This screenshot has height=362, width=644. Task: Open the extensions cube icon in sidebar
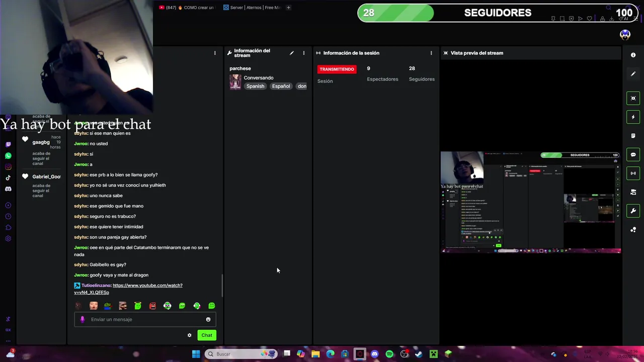tap(8, 227)
